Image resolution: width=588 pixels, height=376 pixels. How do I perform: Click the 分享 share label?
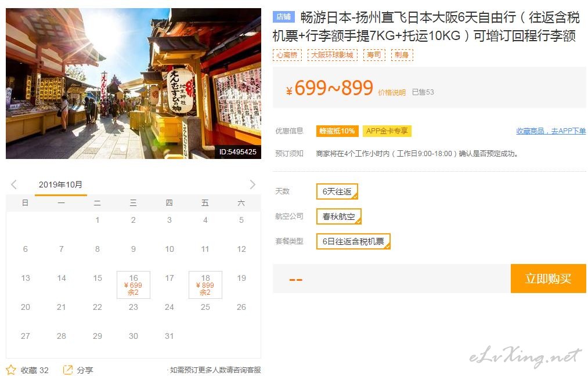point(85,370)
